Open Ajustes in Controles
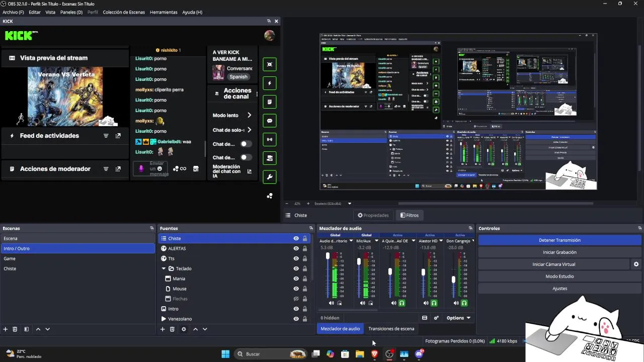This screenshot has height=362, width=644. pyautogui.click(x=560, y=288)
